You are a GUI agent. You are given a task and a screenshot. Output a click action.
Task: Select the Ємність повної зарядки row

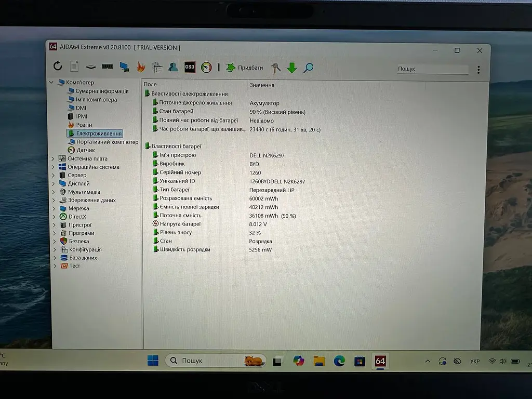216,207
